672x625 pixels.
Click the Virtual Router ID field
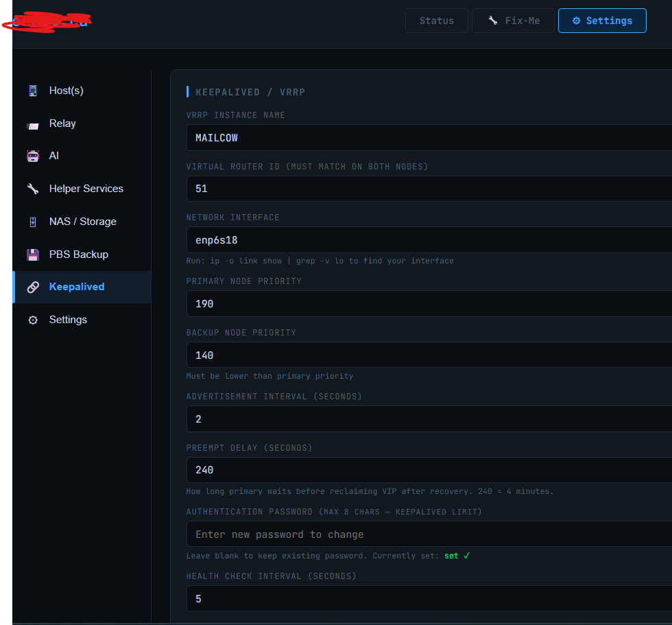[x=429, y=189]
